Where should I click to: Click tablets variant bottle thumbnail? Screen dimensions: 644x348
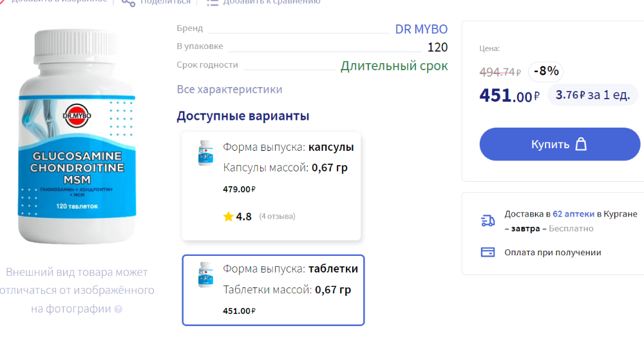click(x=205, y=275)
